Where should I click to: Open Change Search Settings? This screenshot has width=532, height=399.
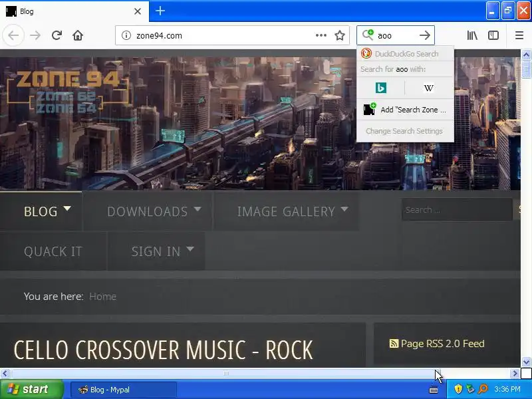(x=405, y=131)
